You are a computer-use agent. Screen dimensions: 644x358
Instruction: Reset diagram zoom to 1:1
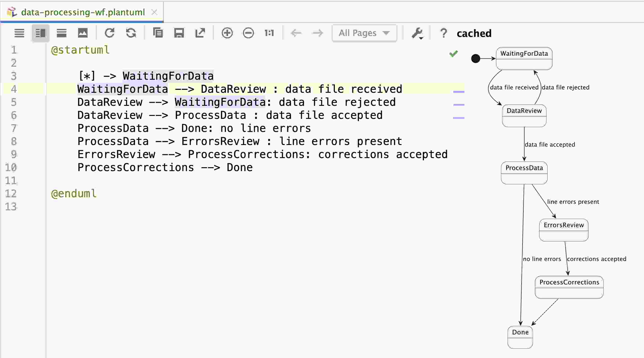pyautogui.click(x=269, y=33)
